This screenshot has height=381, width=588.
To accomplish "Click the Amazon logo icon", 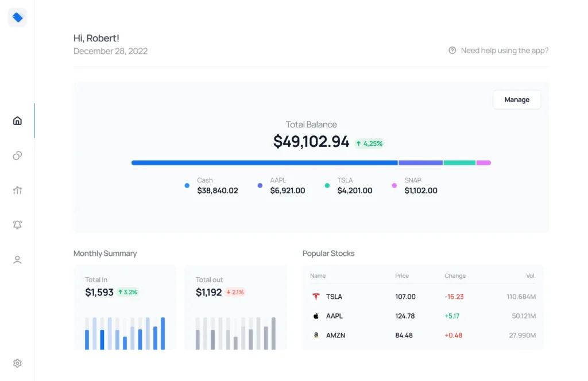I will coord(315,335).
